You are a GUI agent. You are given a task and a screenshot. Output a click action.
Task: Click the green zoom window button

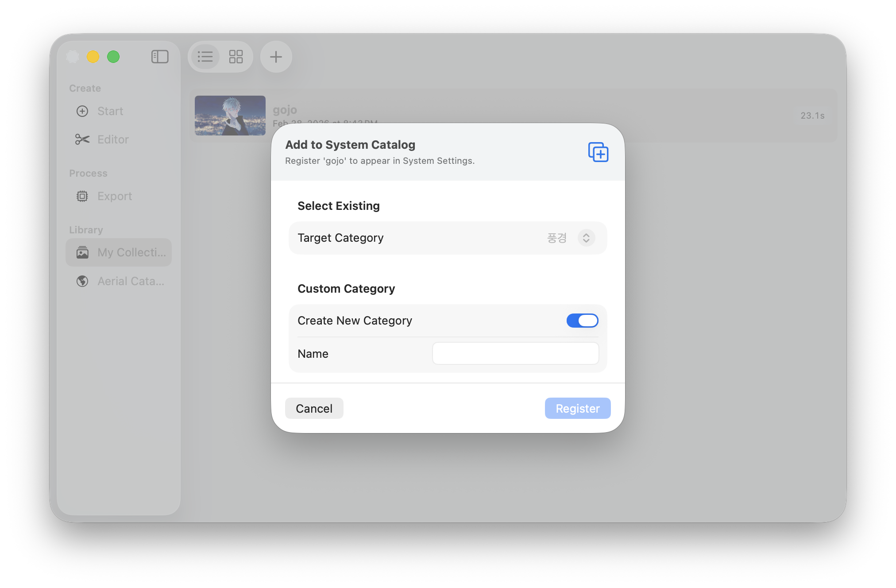click(x=113, y=57)
